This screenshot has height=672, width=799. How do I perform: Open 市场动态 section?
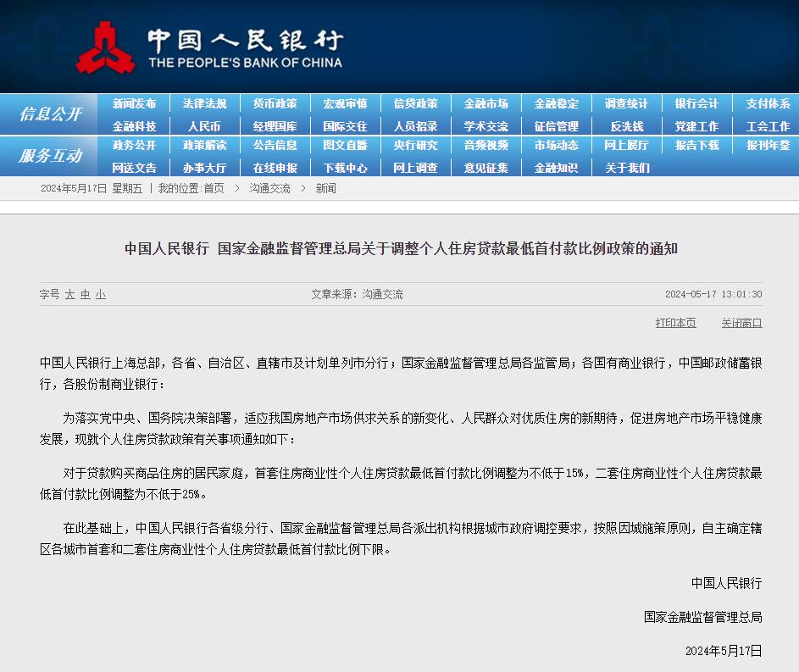(x=556, y=145)
